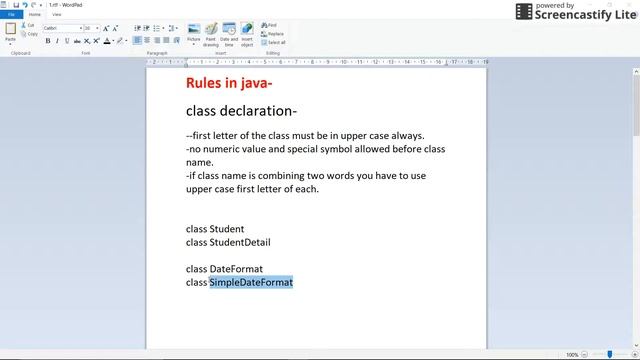Image resolution: width=640 pixels, height=360 pixels.
Task: Open the list style dropdown arrow
Action: 163,28
